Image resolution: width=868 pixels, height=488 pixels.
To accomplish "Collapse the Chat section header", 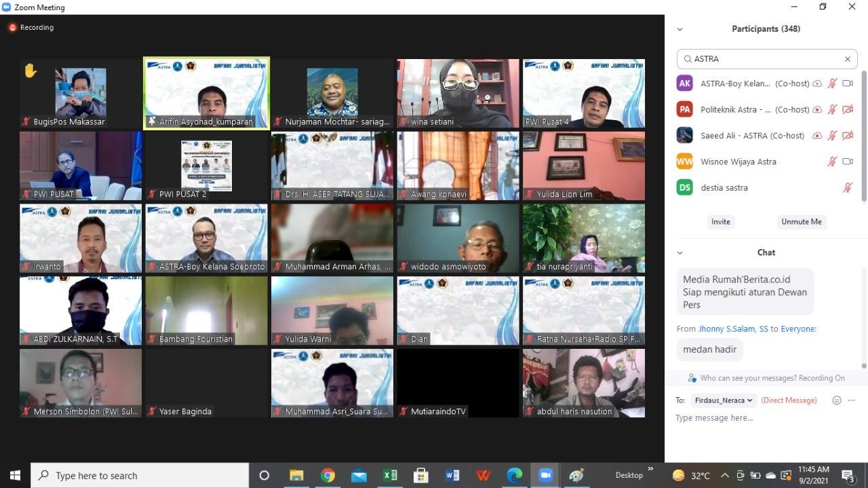I will pos(679,252).
